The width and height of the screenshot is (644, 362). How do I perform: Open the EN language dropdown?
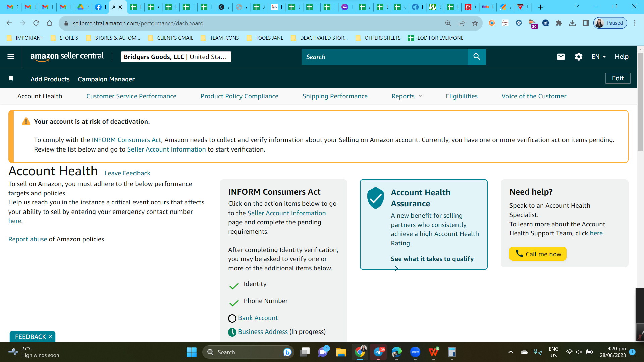coord(599,57)
